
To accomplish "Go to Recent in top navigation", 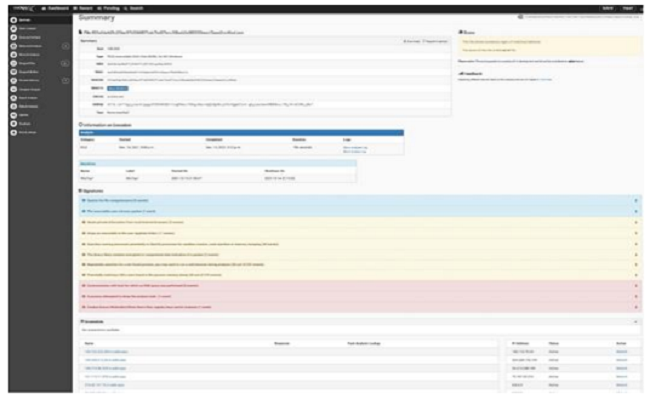I will point(85,6).
